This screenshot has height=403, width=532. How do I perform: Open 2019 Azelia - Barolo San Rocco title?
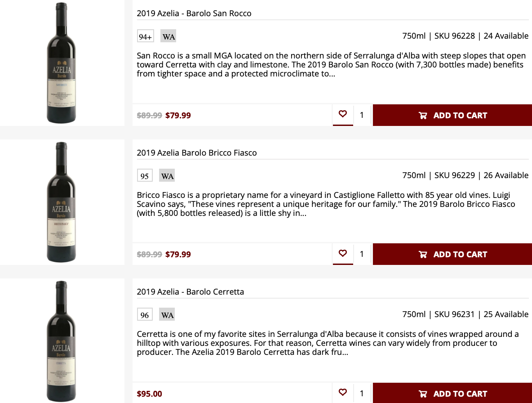coord(194,13)
